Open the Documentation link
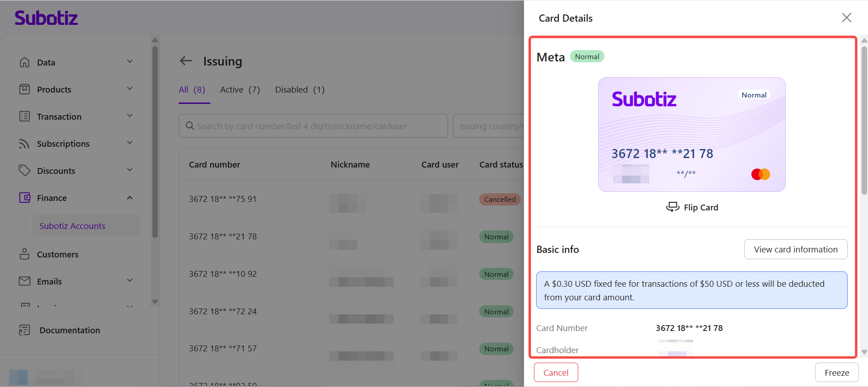Screen dimensions: 868x387 (70, 330)
